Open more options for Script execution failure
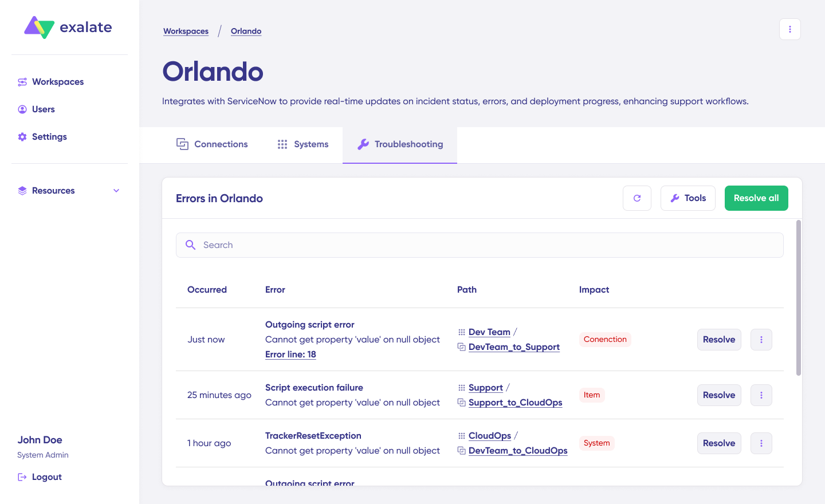The width and height of the screenshot is (825, 504). pos(761,395)
